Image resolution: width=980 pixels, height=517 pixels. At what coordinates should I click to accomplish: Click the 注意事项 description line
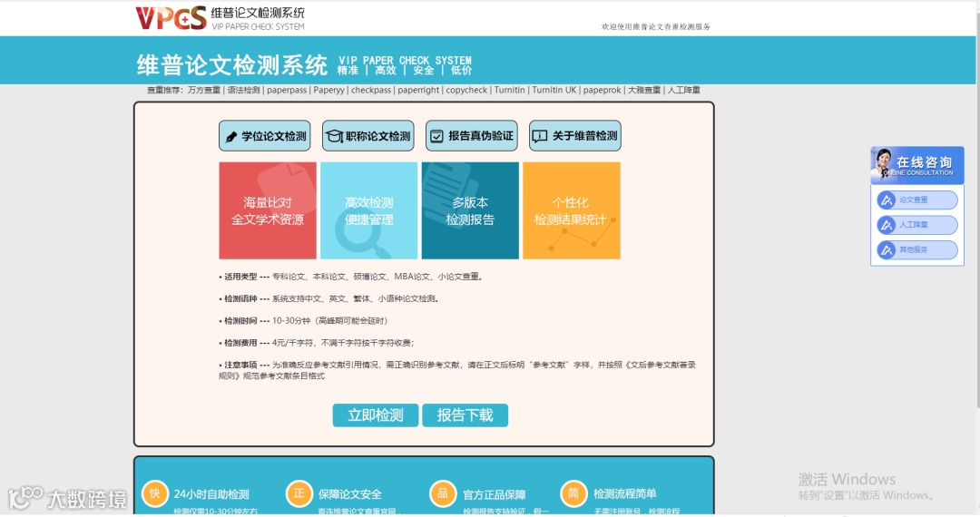456,370
